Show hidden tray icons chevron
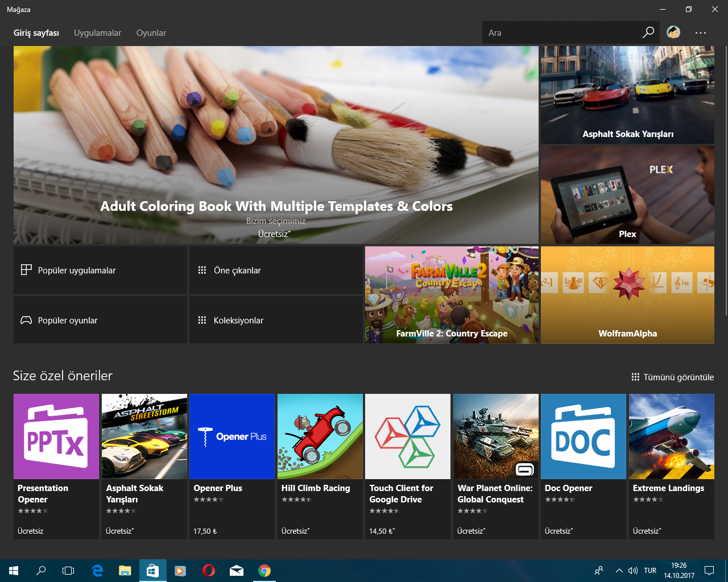The height and width of the screenshot is (582, 728). pyautogui.click(x=619, y=571)
